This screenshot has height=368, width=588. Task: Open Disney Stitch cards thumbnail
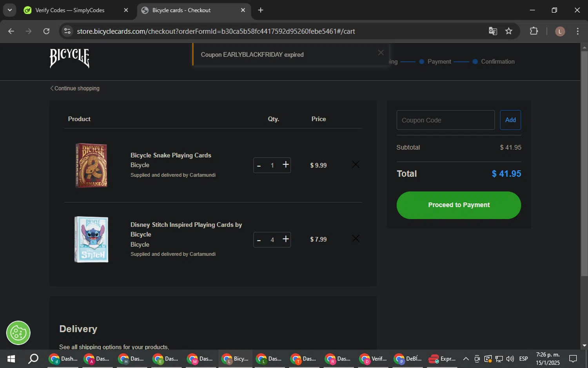[91, 239]
